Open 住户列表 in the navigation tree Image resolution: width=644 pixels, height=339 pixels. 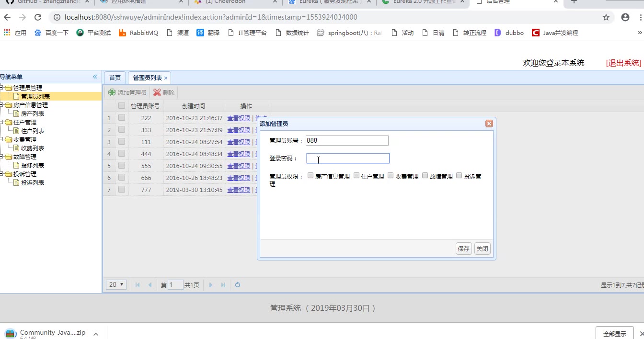(33, 131)
